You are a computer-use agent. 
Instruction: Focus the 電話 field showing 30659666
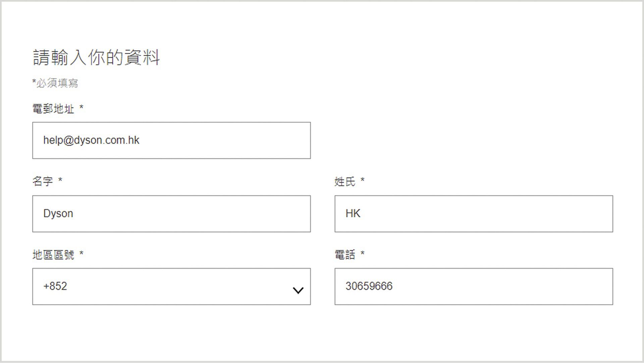474,287
